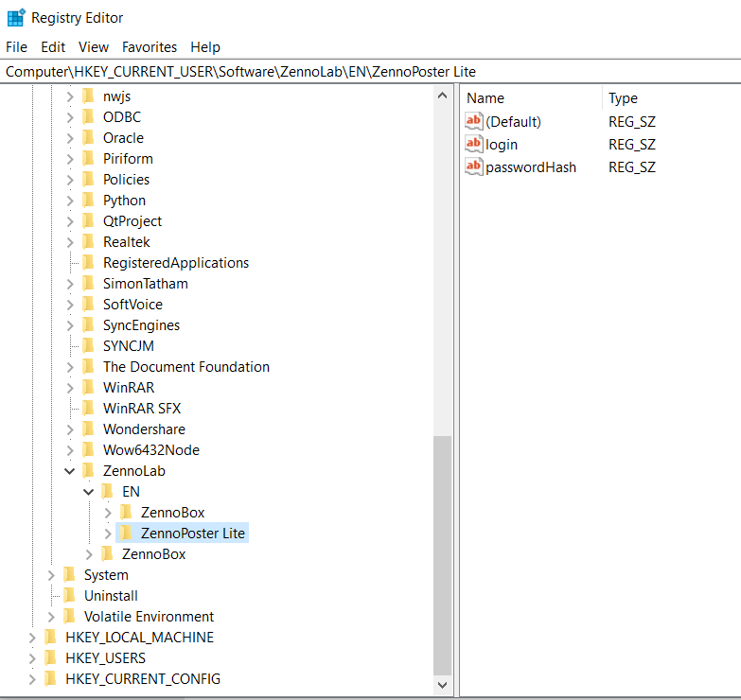This screenshot has width=741, height=700.
Task: Select the ZennoBox key under EN
Action: click(x=172, y=513)
